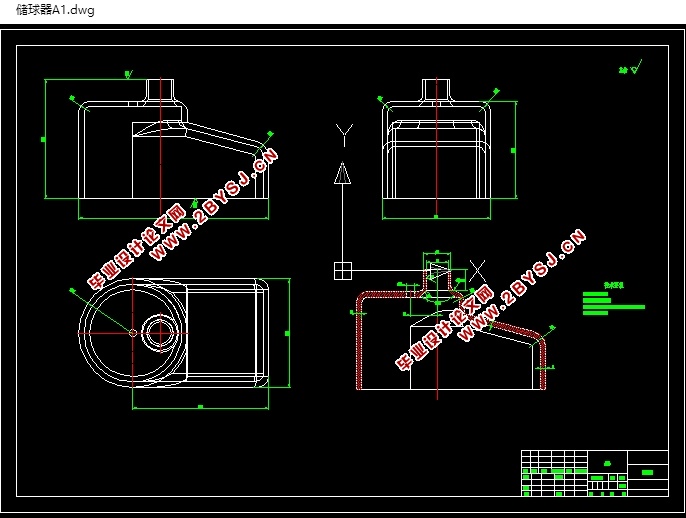The width and height of the screenshot is (686, 518).
Task: Select the front view with the sloped spout
Action: (174, 139)
